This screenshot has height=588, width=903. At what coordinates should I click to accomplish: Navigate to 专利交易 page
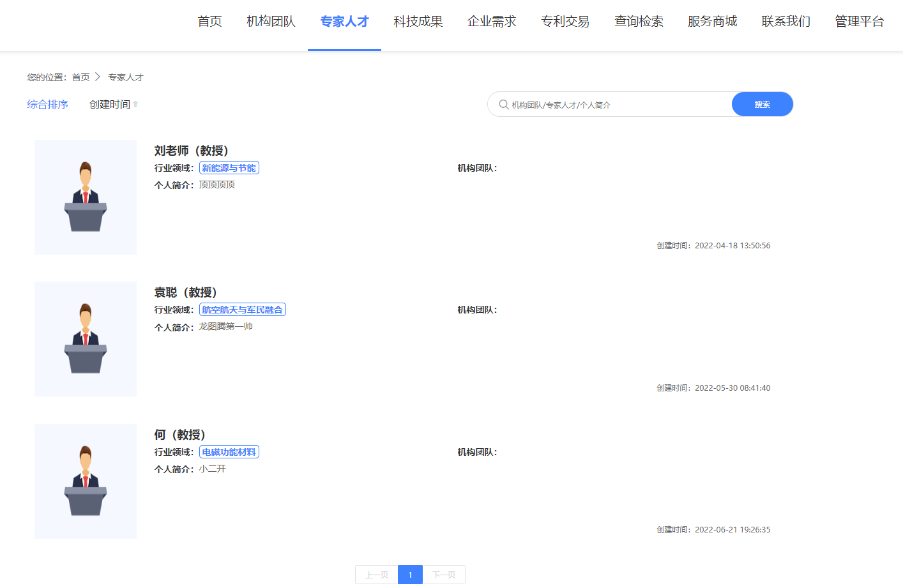(x=565, y=22)
